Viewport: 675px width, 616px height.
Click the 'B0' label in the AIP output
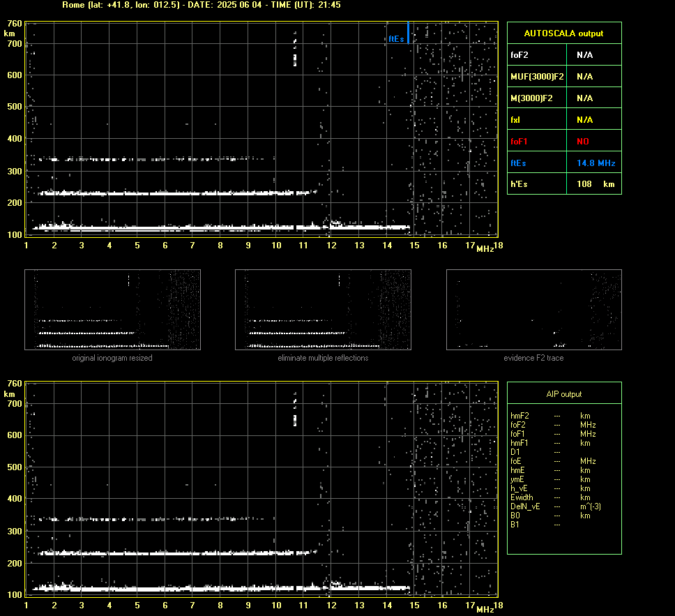(515, 516)
